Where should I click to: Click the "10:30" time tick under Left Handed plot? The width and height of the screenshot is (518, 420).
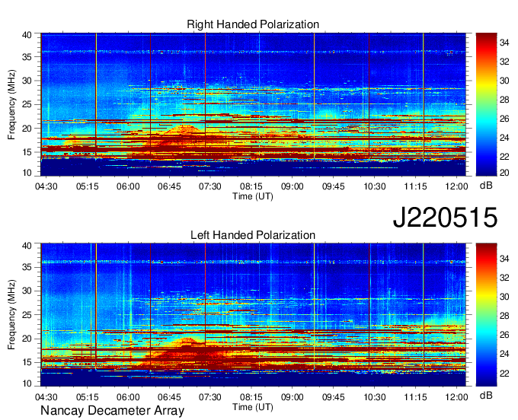(x=375, y=397)
